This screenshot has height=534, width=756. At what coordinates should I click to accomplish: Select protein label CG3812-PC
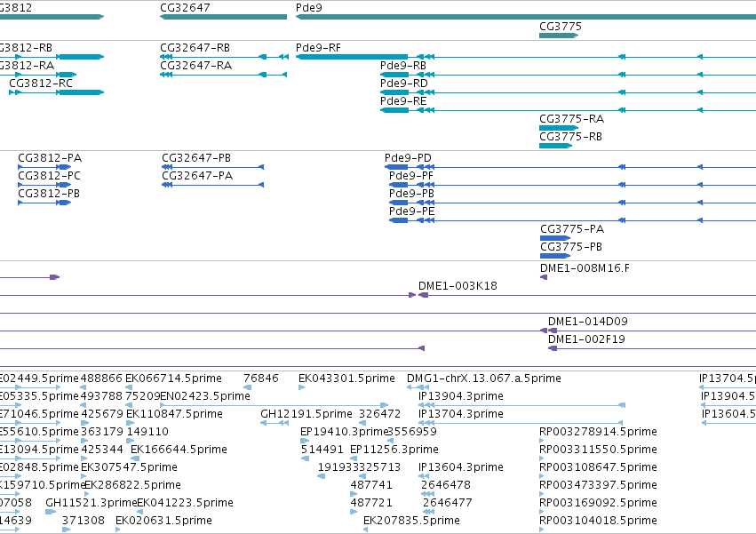pyautogui.click(x=49, y=176)
